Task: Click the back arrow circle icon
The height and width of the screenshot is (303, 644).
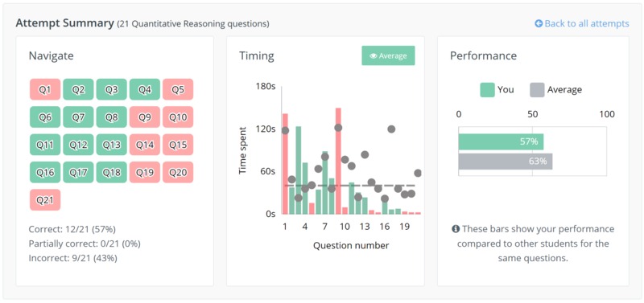Action: [x=539, y=24]
